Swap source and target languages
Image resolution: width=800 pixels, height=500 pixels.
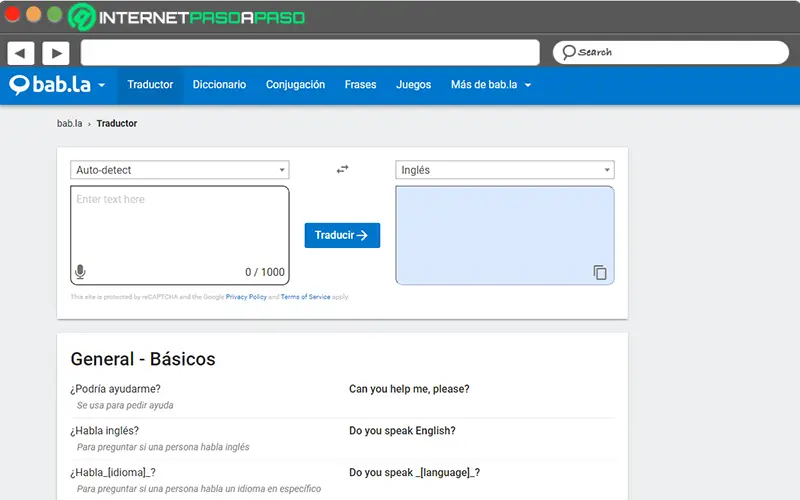(342, 169)
